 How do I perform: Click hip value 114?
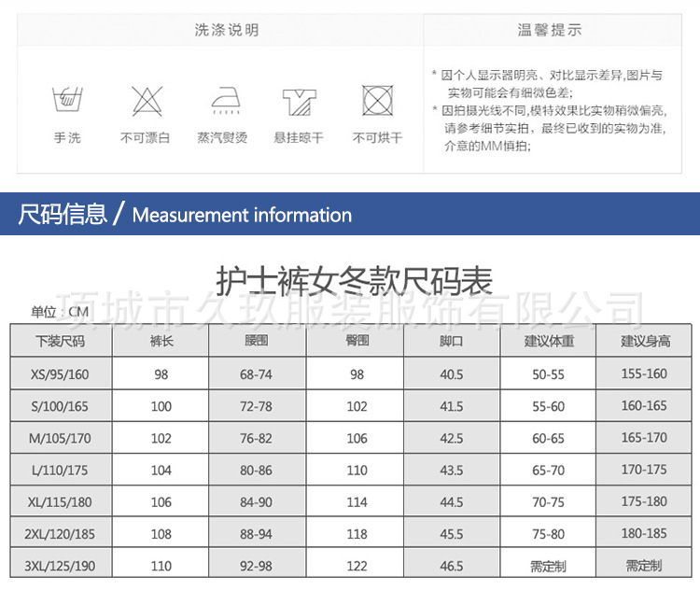click(357, 502)
